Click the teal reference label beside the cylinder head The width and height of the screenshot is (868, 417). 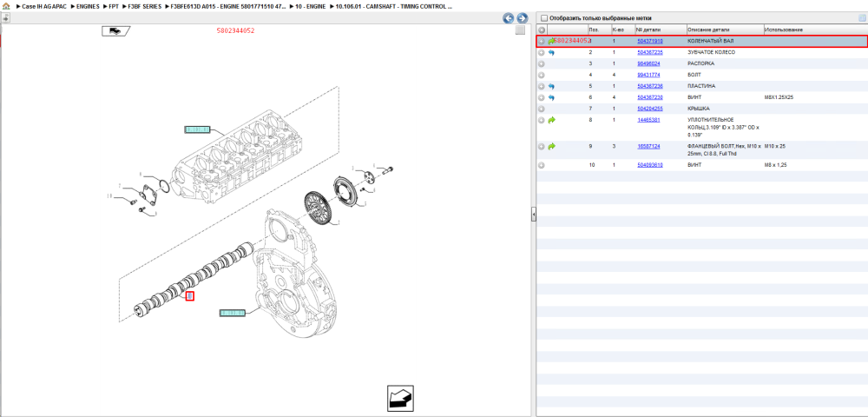197,129
